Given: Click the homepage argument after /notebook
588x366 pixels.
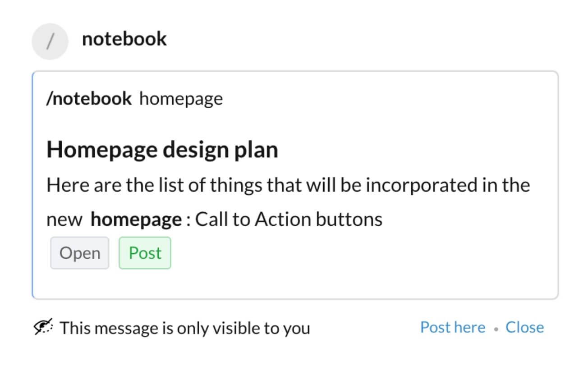Looking at the screenshot, I should (181, 99).
